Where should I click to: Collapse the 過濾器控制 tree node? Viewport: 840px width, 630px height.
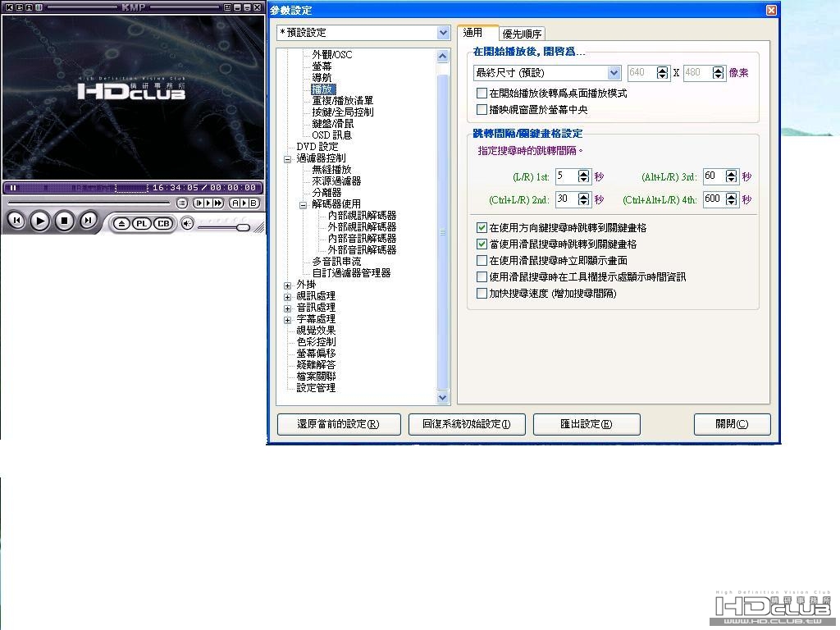click(288, 159)
